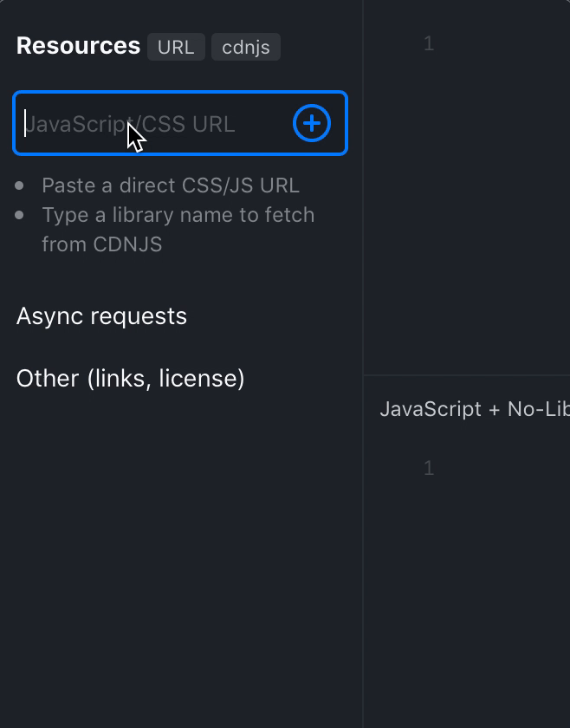This screenshot has height=728, width=570.
Task: Click the "Paste a direct CSS/JS URL" hint
Action: tap(171, 185)
